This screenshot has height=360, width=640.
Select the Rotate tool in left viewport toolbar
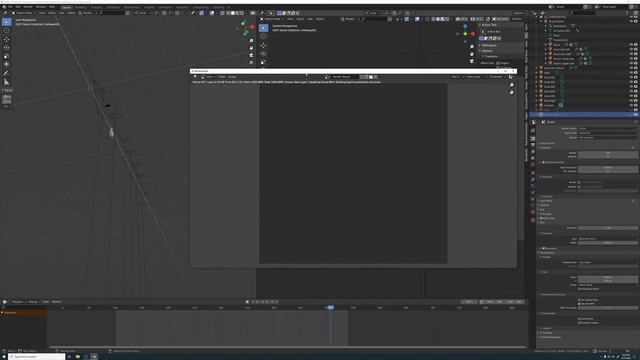click(7, 47)
